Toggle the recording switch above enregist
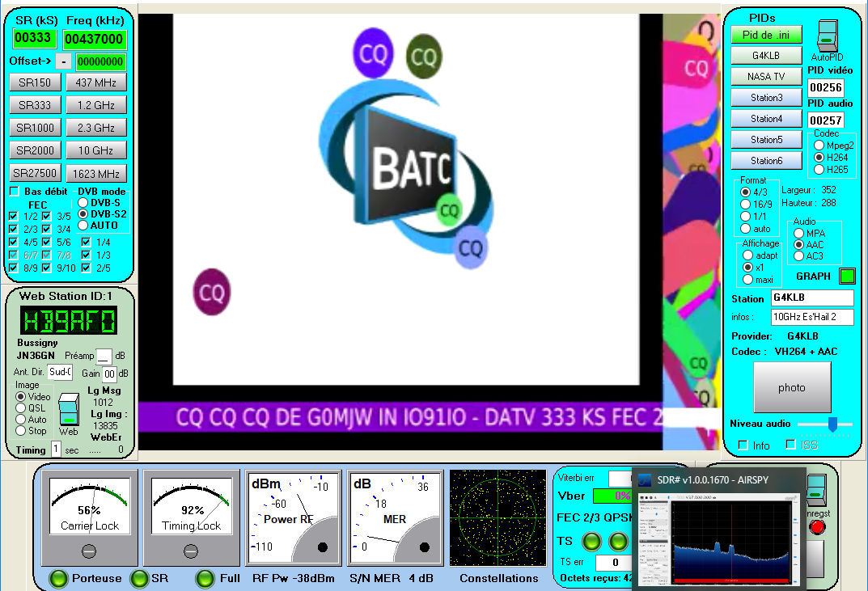The width and height of the screenshot is (868, 591). tap(817, 488)
